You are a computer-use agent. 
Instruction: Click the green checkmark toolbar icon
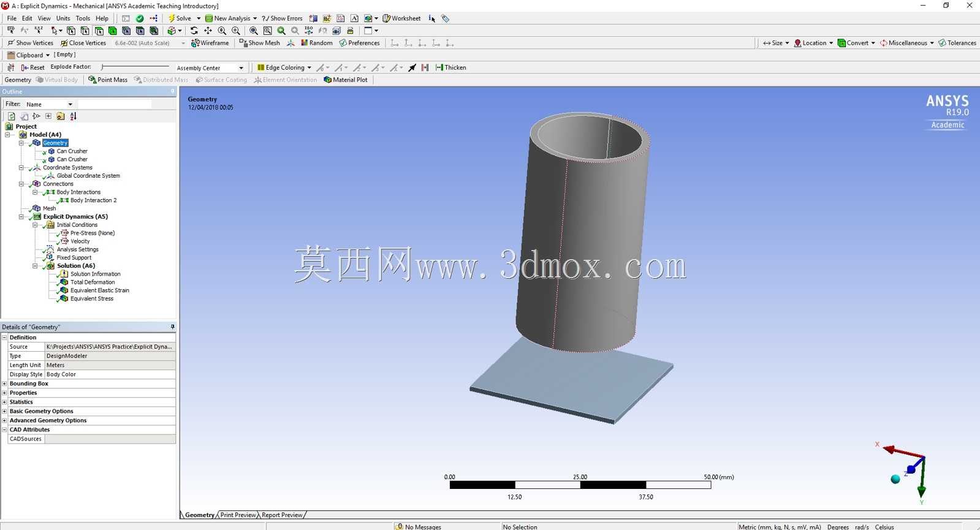140,18
